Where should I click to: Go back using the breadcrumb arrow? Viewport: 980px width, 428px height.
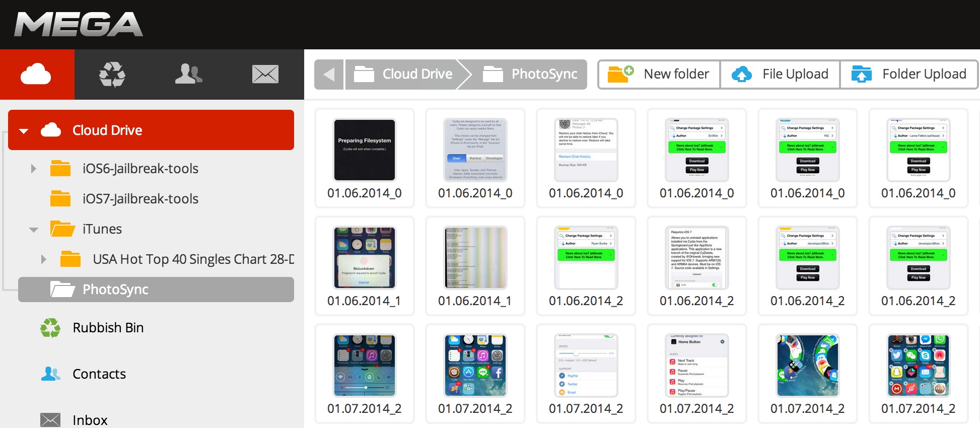point(329,75)
